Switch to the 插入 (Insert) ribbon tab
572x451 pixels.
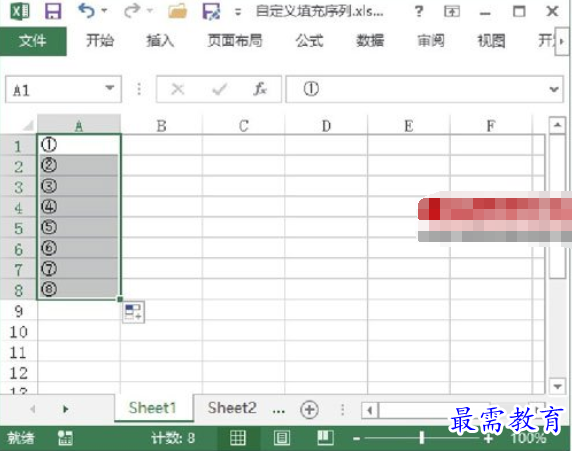160,41
